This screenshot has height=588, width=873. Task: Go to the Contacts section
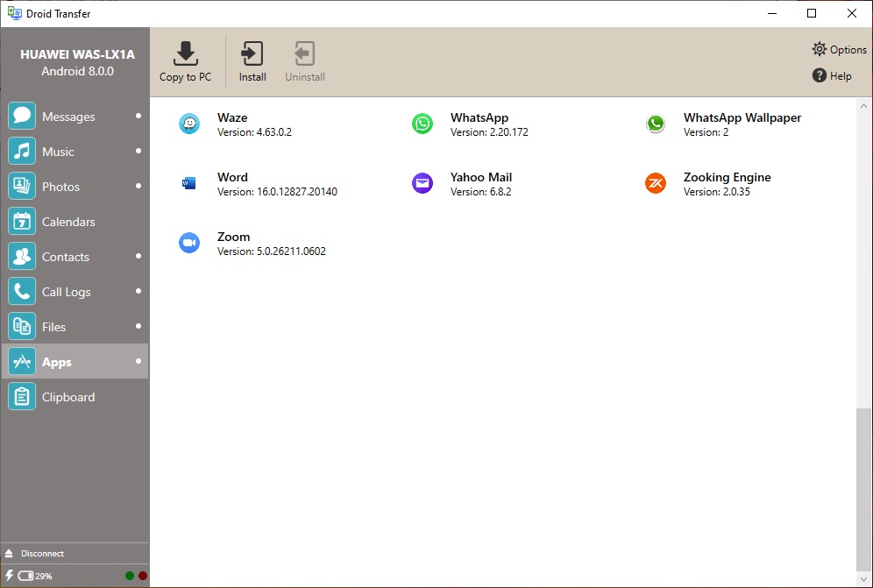coord(65,257)
